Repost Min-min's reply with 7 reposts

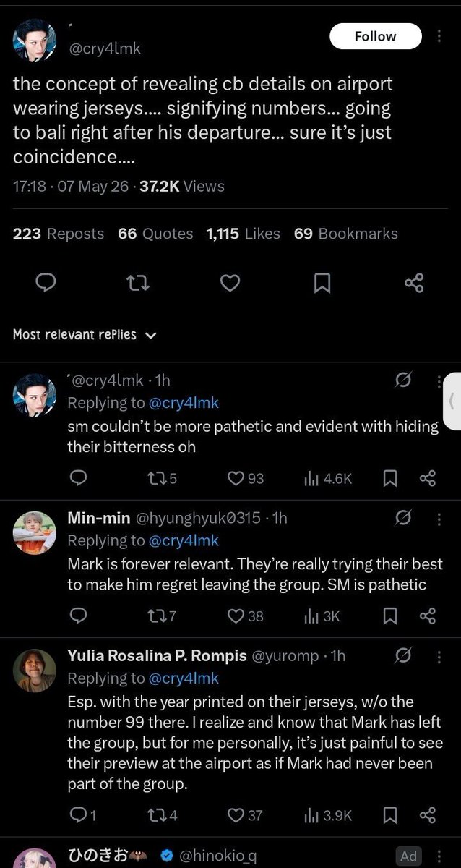pos(162,616)
